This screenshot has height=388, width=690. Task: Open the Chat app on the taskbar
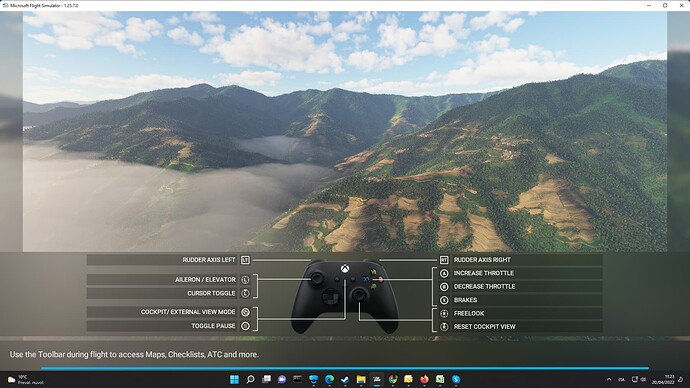pyautogui.click(x=282, y=379)
